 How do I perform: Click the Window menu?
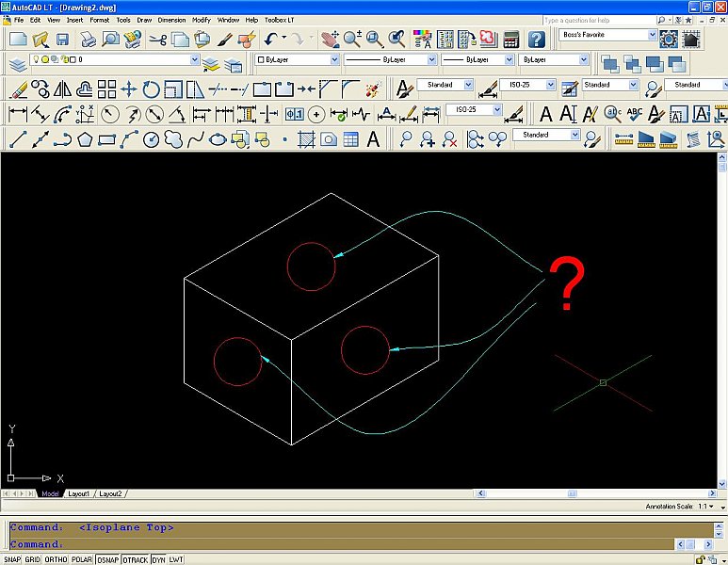(x=229, y=20)
